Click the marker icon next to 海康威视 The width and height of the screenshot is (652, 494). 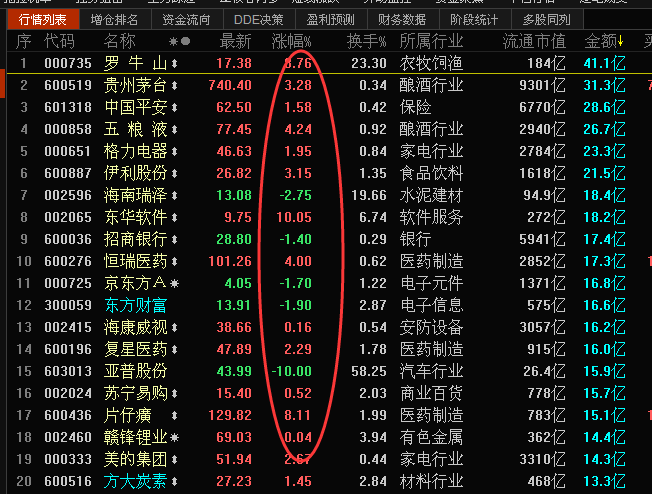pyautogui.click(x=175, y=328)
